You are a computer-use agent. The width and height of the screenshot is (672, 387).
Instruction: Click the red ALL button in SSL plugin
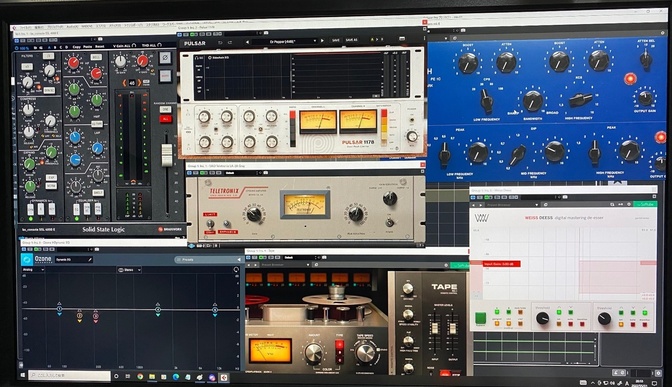(x=165, y=119)
